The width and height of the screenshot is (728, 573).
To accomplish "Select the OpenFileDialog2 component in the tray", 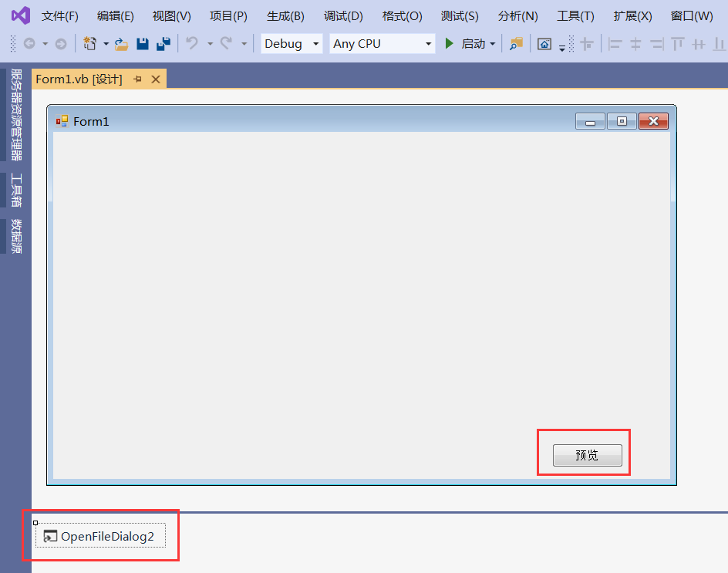I will [100, 536].
